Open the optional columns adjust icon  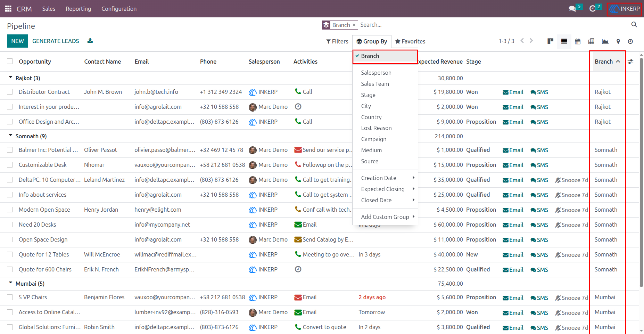(x=630, y=62)
